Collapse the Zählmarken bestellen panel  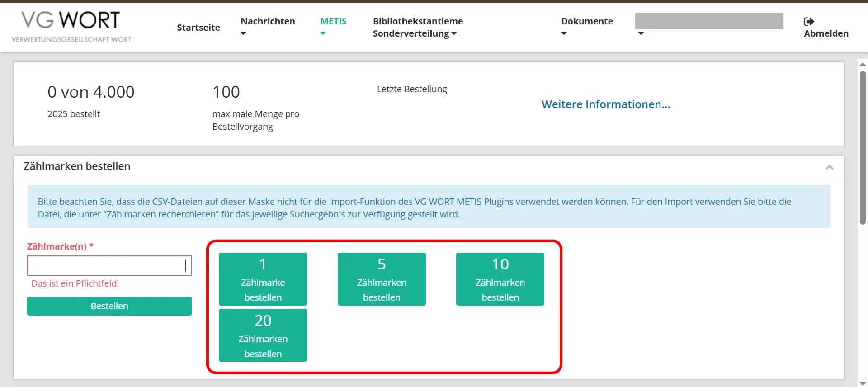click(x=829, y=167)
